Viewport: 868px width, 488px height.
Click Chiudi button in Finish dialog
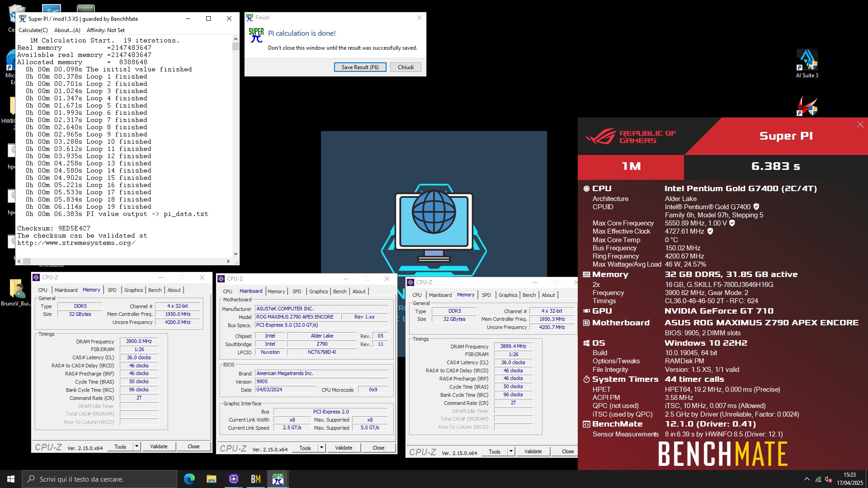tap(406, 67)
